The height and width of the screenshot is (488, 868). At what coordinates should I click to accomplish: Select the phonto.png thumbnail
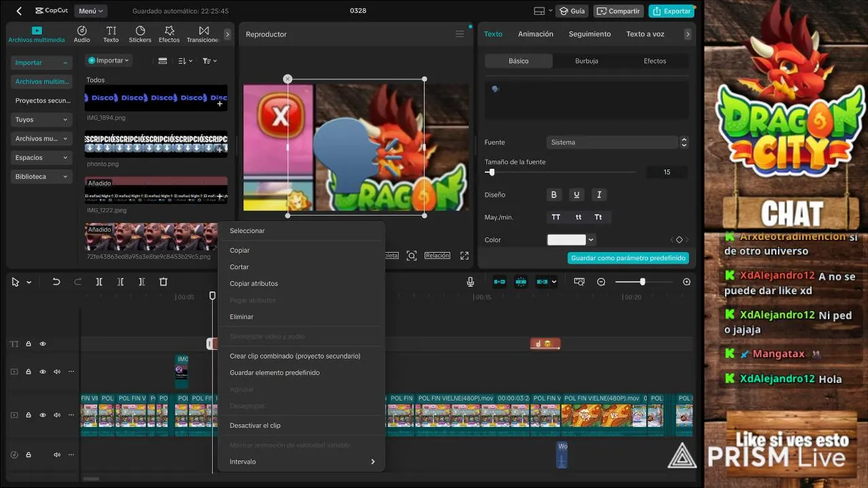point(156,144)
